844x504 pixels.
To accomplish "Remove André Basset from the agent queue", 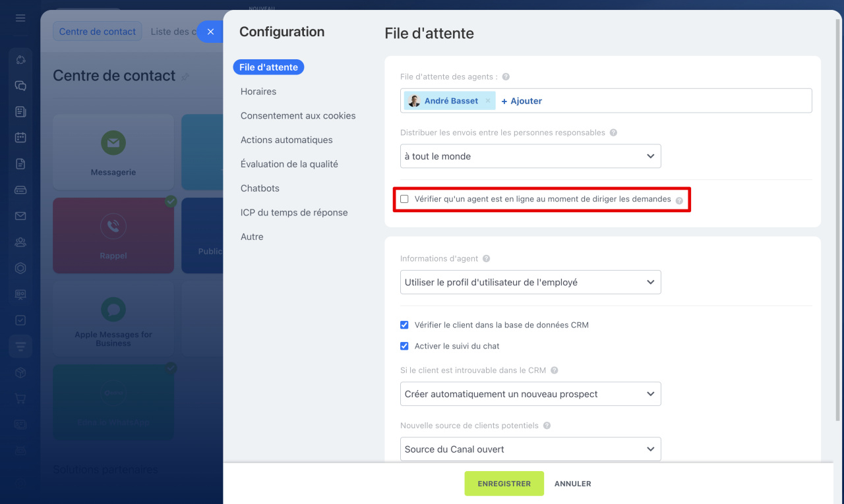I will tap(488, 101).
